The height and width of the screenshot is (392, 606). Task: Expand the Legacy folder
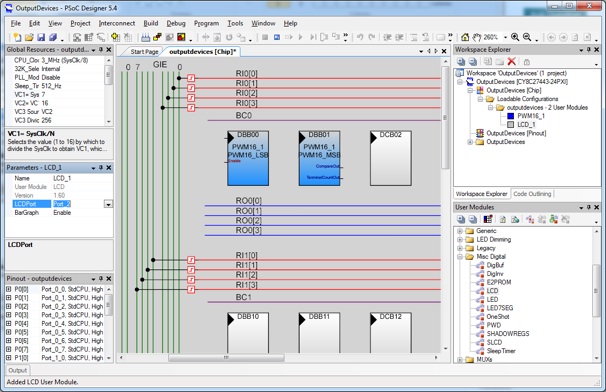click(x=460, y=248)
